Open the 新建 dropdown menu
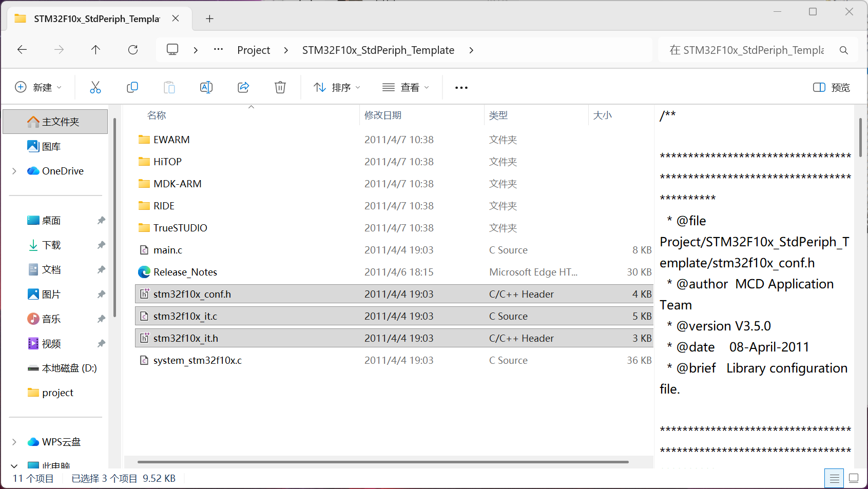Image resolution: width=868 pixels, height=489 pixels. [x=38, y=87]
